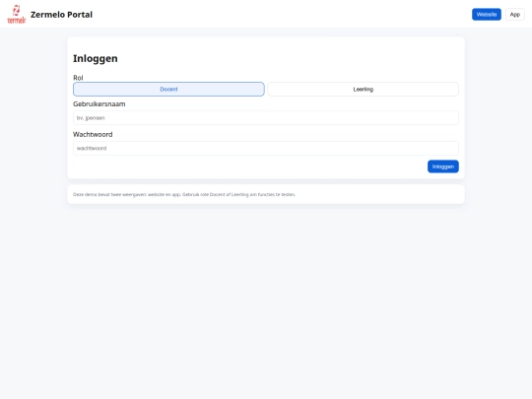Click the word 'Docent' in the role selector

[168, 90]
